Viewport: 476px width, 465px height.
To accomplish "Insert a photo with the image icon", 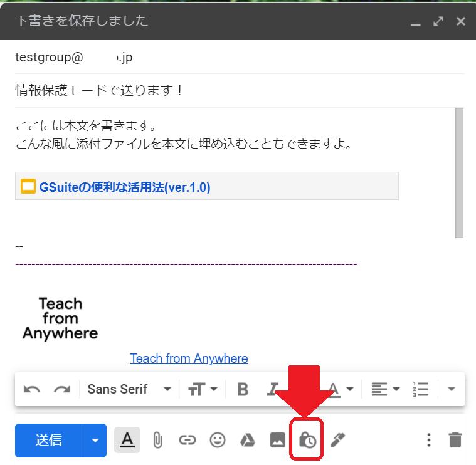I will click(x=277, y=440).
